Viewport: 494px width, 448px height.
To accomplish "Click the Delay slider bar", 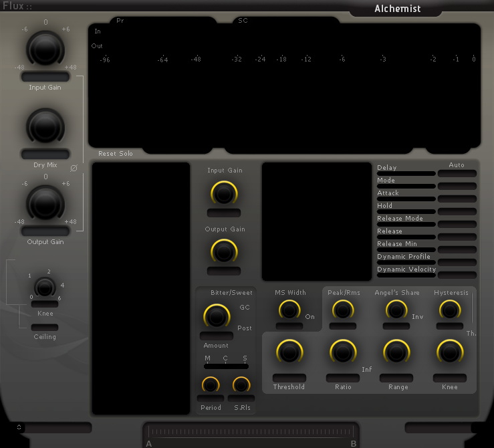I will click(406, 174).
